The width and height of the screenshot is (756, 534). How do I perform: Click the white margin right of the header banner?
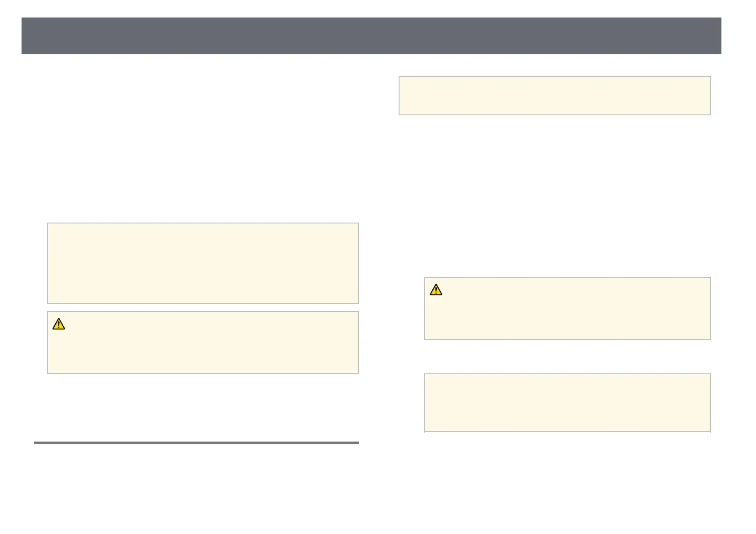(738, 36)
